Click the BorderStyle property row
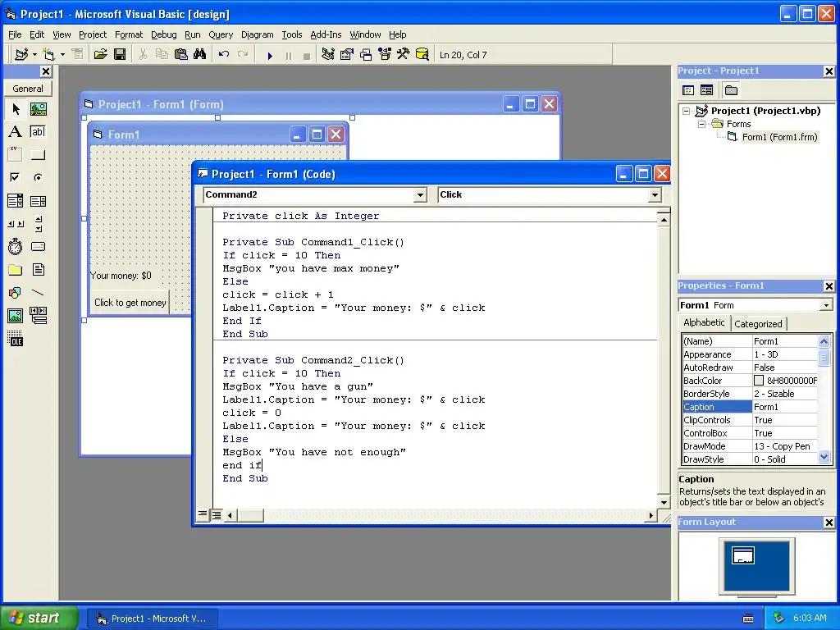This screenshot has height=630, width=840. click(750, 394)
